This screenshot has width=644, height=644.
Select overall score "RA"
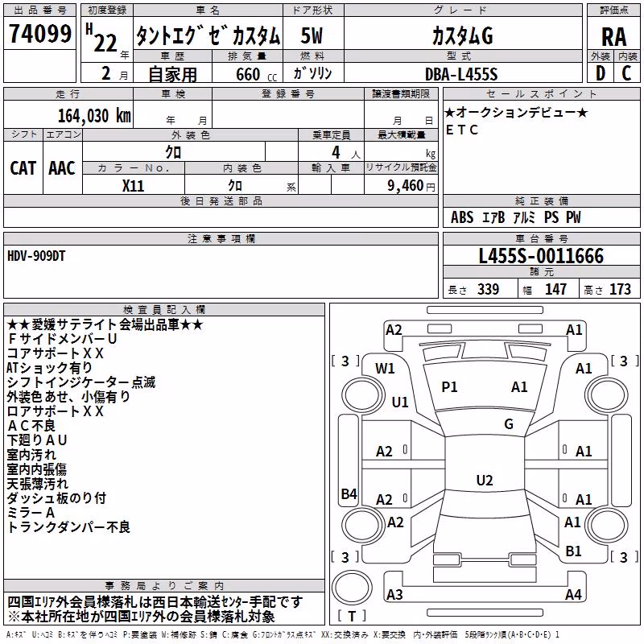point(613,37)
